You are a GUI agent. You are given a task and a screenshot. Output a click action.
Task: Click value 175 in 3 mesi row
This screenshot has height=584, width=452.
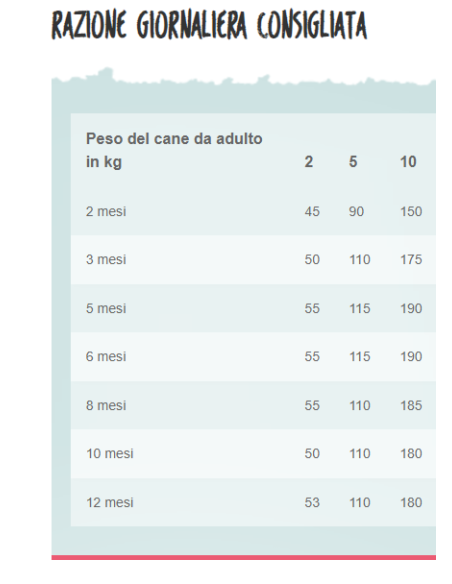point(411,259)
